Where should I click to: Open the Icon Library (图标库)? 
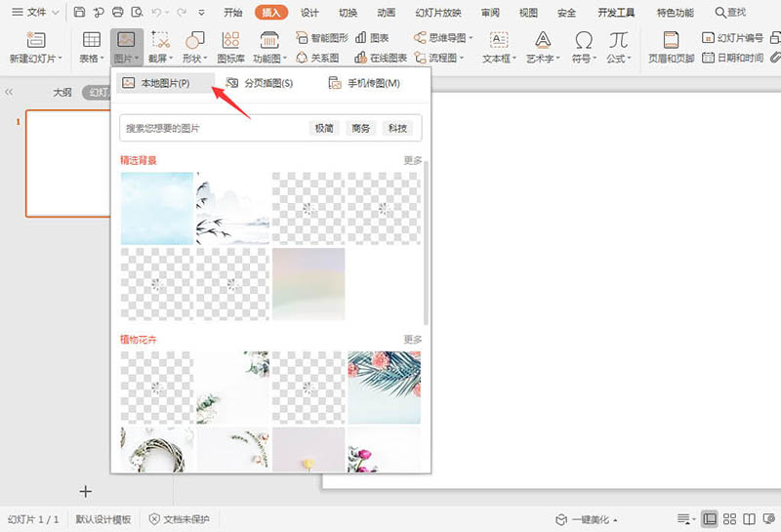[230, 47]
